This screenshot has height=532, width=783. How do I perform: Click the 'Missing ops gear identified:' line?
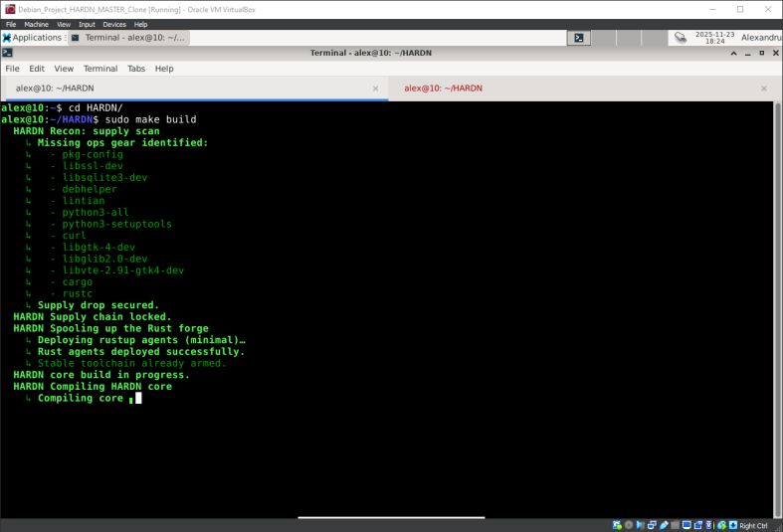click(122, 143)
